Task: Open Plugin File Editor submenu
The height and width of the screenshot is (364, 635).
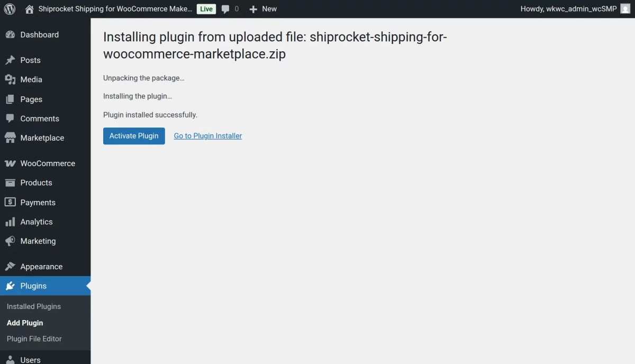Action: [x=34, y=339]
